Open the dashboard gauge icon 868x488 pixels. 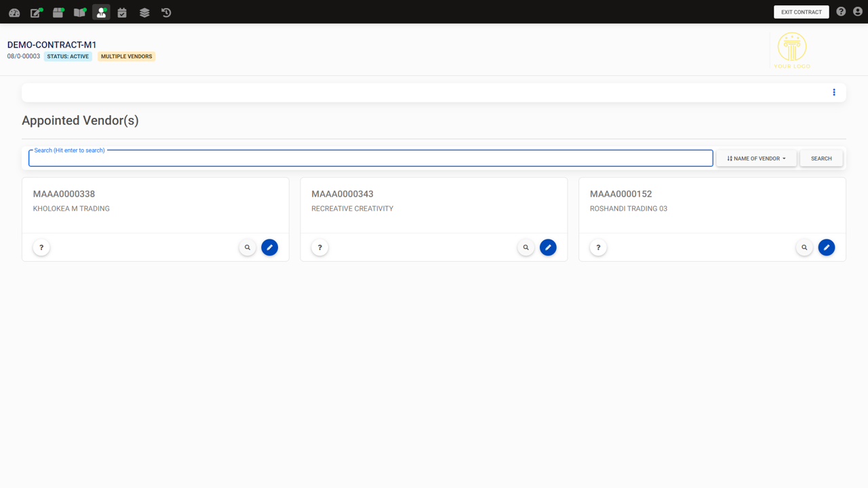pos(14,12)
